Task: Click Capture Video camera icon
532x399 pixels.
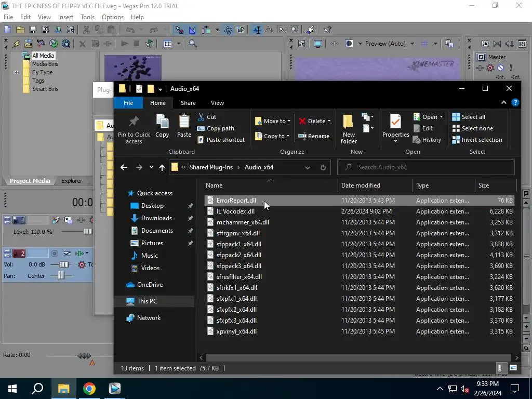Action: [x=41, y=44]
